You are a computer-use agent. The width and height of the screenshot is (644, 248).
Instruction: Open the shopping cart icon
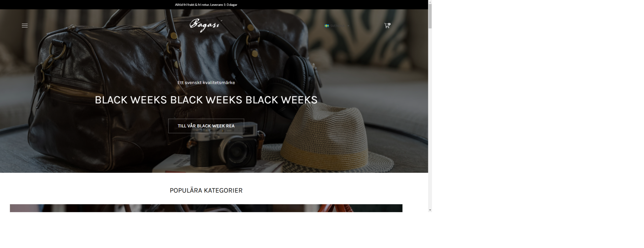tap(387, 26)
